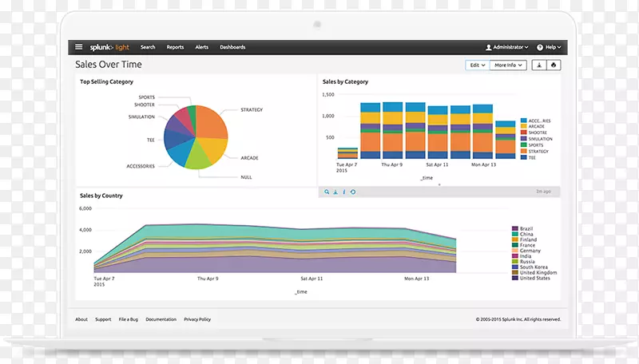
Task: Toggle STRATEGY series in Sales by Category legend
Action: pos(538,151)
